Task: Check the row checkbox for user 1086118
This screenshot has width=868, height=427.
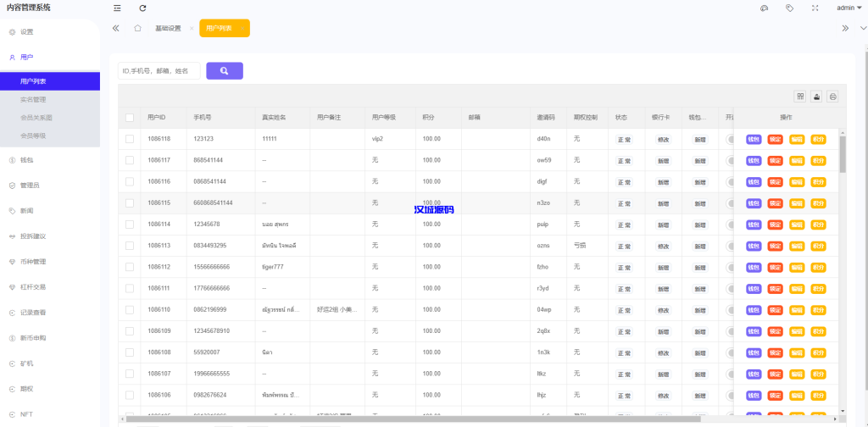Action: [x=130, y=139]
